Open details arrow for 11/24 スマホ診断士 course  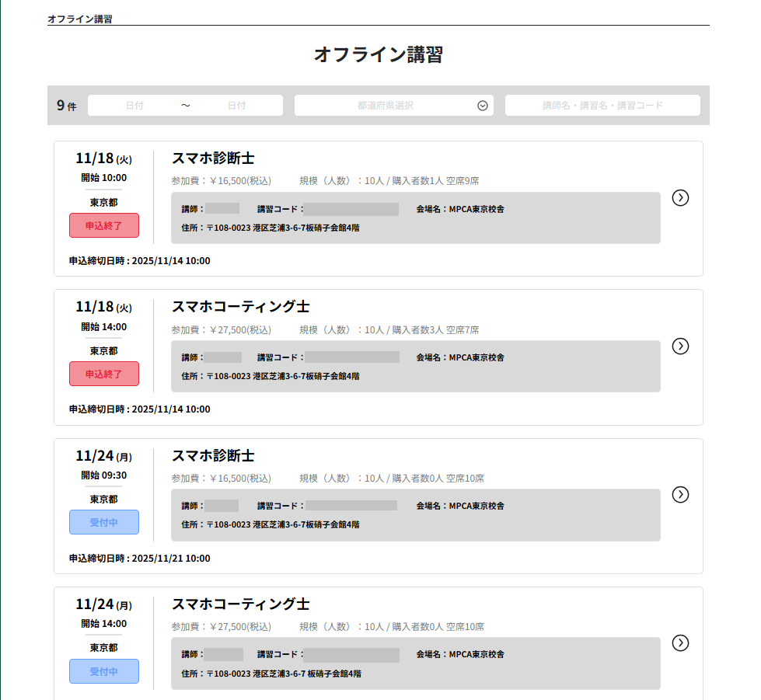[680, 494]
